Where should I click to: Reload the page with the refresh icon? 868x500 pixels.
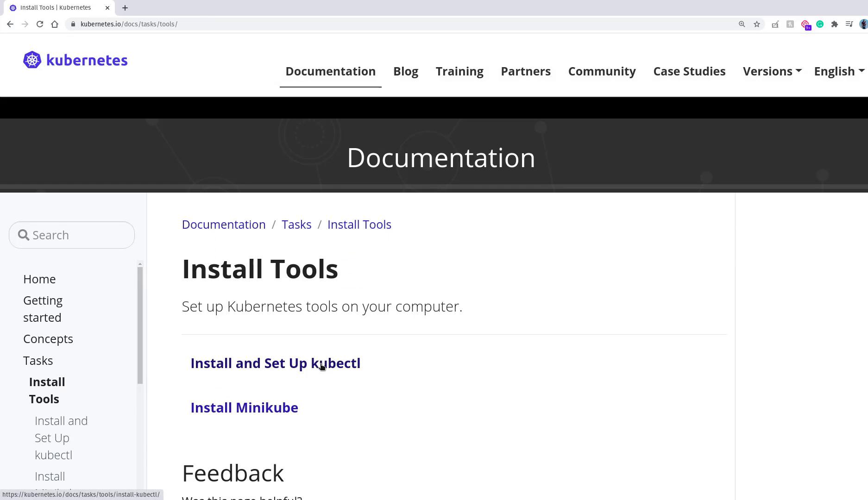click(40, 24)
